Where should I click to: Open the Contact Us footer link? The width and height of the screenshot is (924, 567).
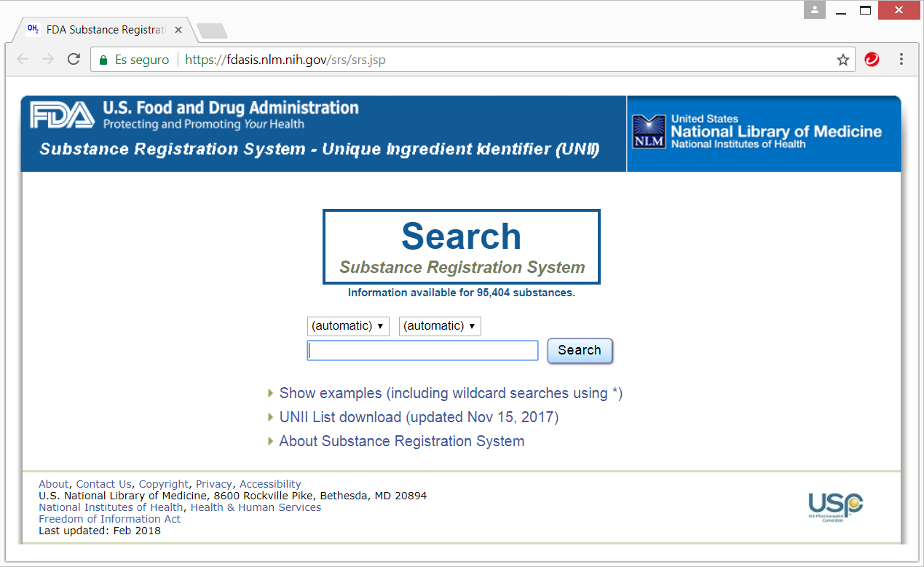click(x=103, y=484)
